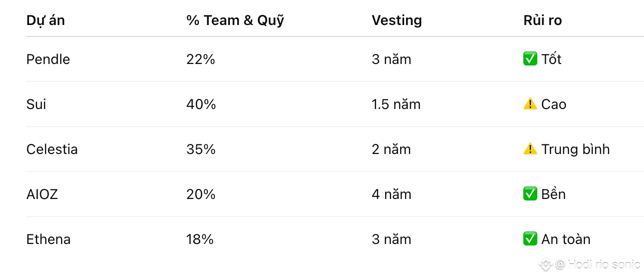The width and height of the screenshot is (644, 277).
Task: Select the Pendle project name
Action: [x=48, y=59]
